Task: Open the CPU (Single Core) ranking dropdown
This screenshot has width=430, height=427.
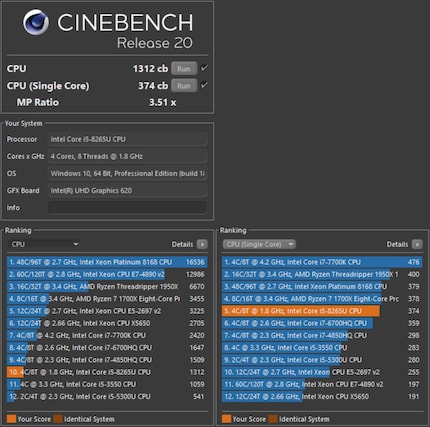Action: point(259,244)
